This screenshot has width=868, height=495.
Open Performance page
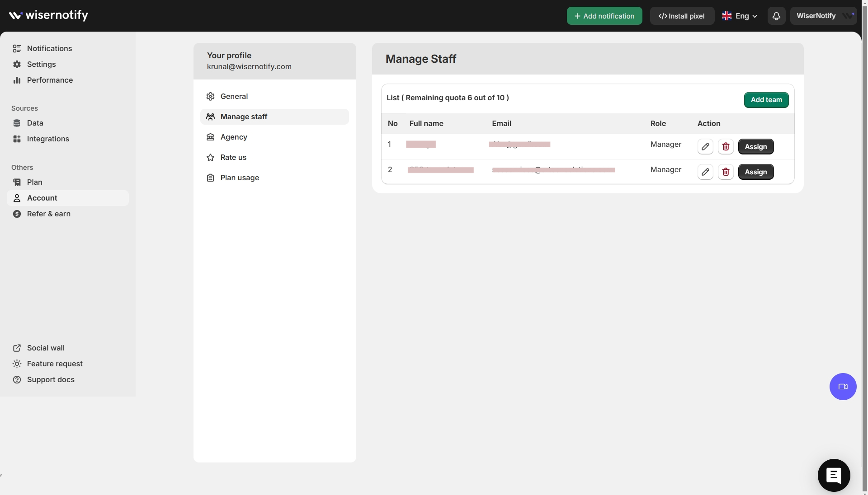[x=68, y=80]
